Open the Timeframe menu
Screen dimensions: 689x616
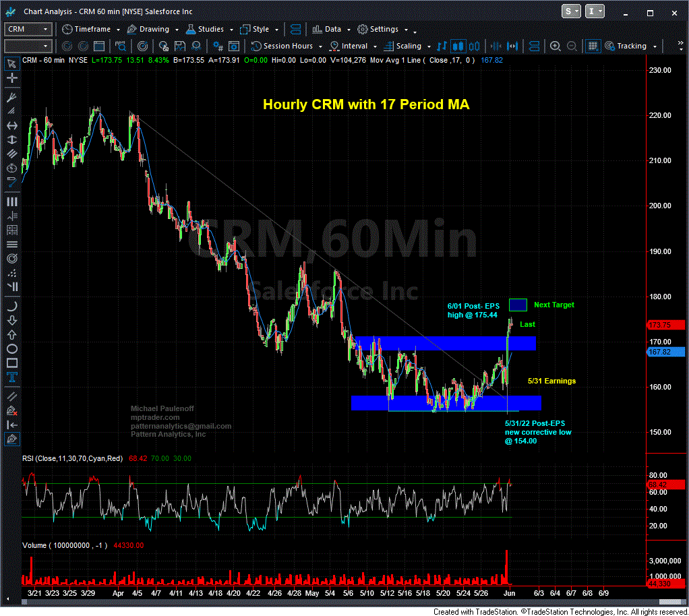(90, 30)
